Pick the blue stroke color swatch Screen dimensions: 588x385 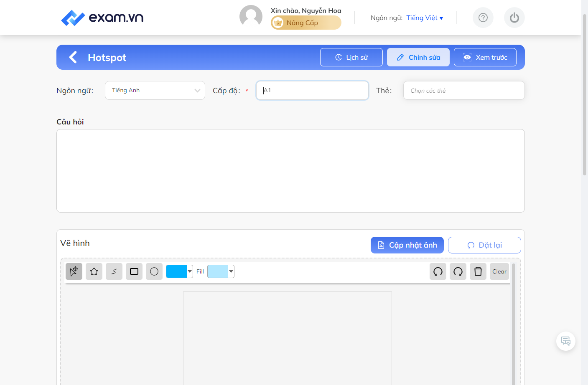(x=176, y=271)
